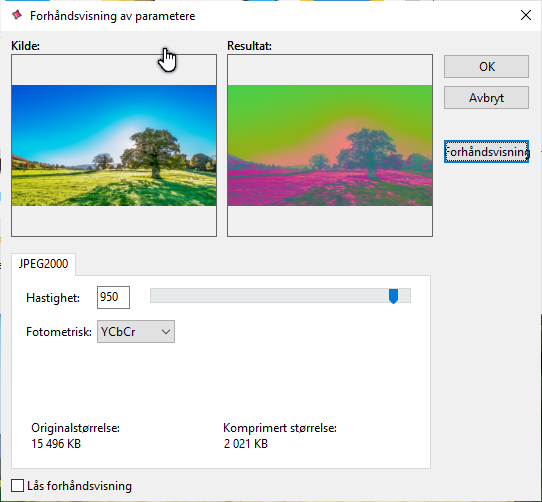542x502 pixels.
Task: Click the Lås forhåndsvisning label text
Action: [x=80, y=486]
